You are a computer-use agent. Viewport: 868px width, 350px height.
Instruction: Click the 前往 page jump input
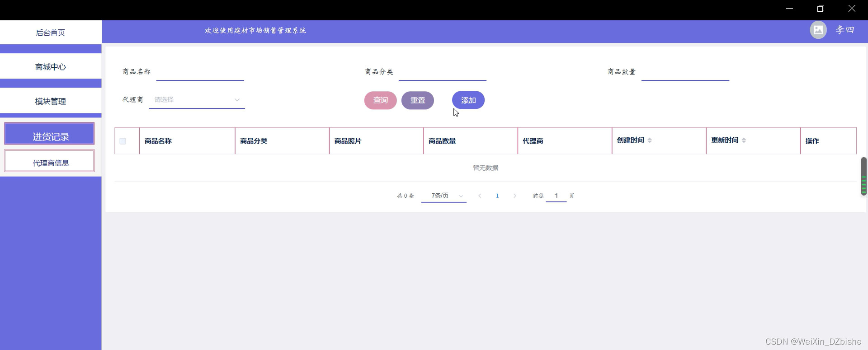tap(557, 196)
